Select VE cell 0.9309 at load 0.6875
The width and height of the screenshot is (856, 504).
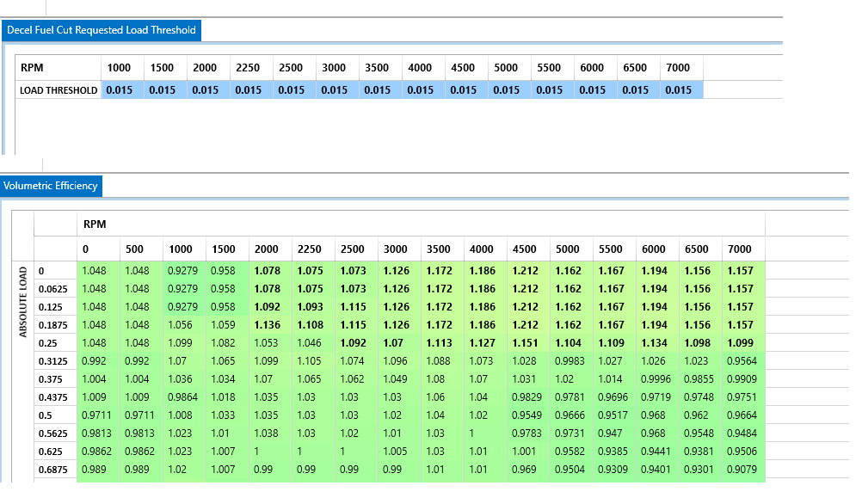pos(614,470)
